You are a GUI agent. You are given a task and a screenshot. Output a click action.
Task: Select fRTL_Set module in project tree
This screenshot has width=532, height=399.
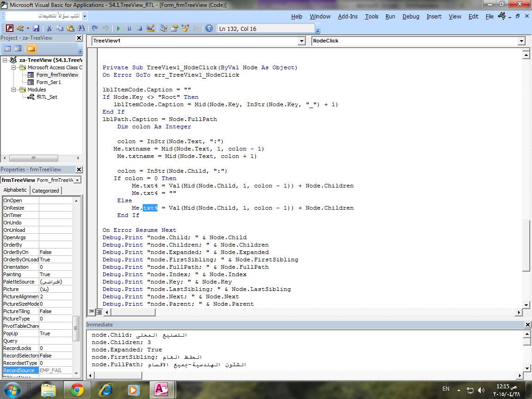coord(47,97)
